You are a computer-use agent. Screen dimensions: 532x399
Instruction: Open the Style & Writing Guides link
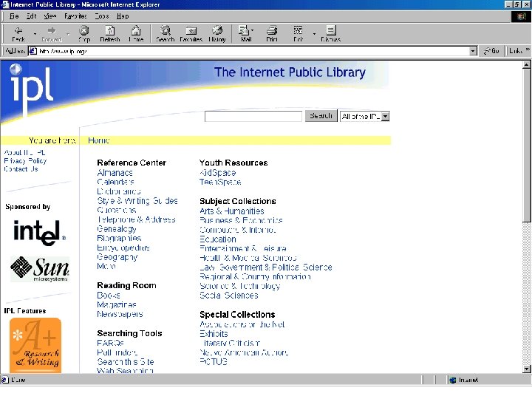(x=137, y=201)
